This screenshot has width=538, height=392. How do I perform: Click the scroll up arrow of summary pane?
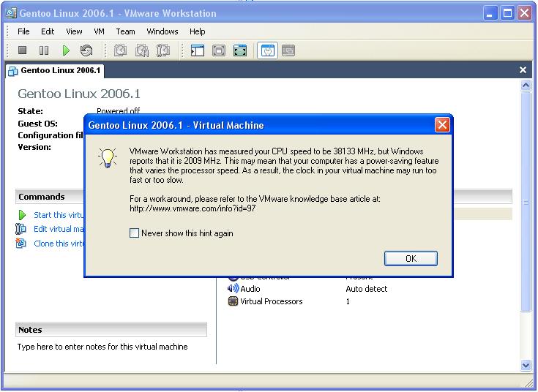point(526,85)
